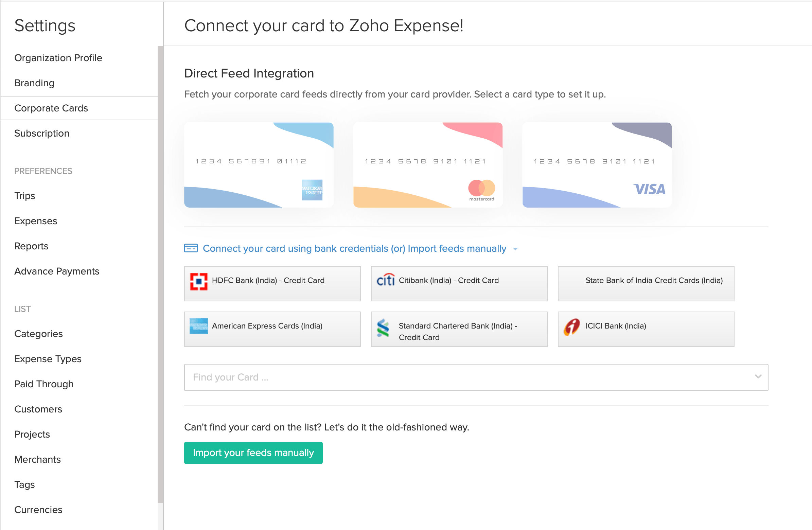Click the HDFC Bank logo icon
Viewport: 812px width, 530px height.
pos(198,281)
